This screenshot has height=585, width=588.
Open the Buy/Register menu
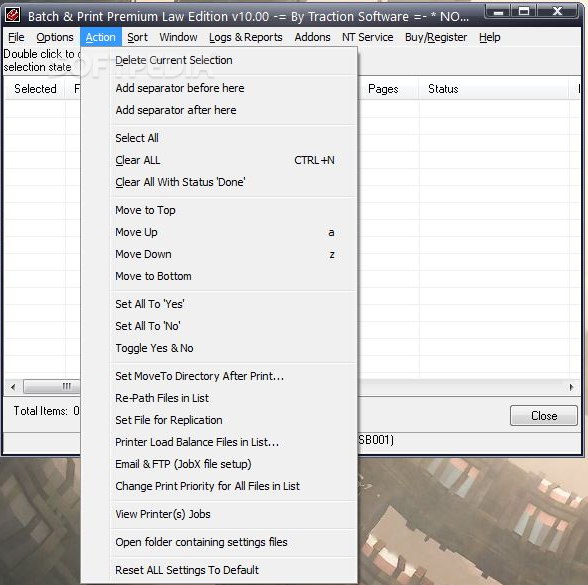[436, 37]
